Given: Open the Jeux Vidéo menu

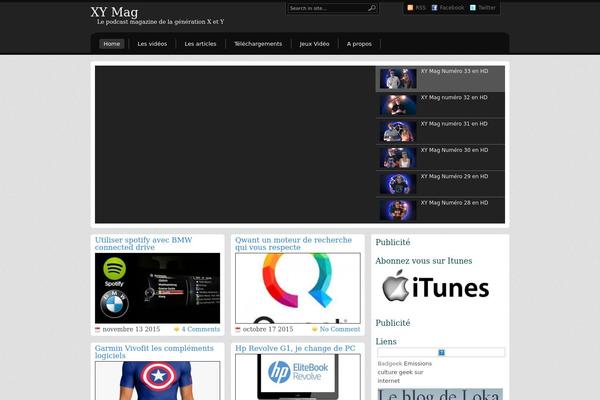Looking at the screenshot, I should point(314,44).
